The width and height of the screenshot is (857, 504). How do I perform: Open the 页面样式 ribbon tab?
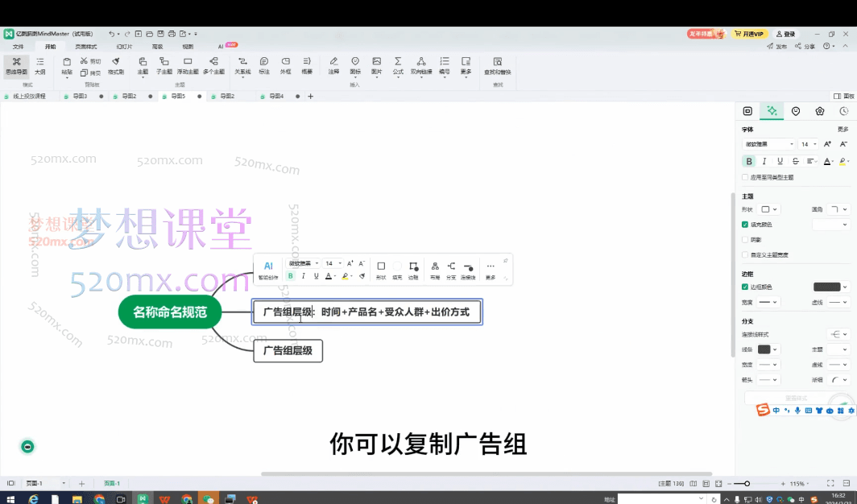coord(86,47)
